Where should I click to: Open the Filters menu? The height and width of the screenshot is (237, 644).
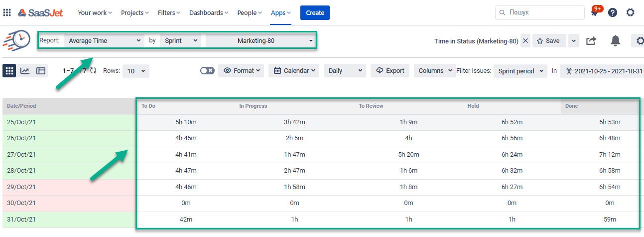click(x=169, y=12)
